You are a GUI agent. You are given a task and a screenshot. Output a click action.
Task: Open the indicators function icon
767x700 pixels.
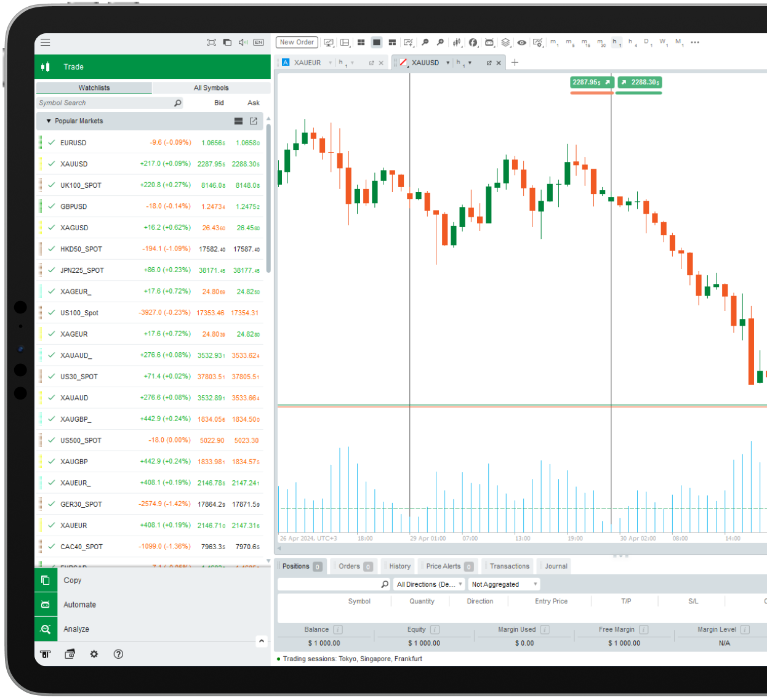tap(473, 42)
